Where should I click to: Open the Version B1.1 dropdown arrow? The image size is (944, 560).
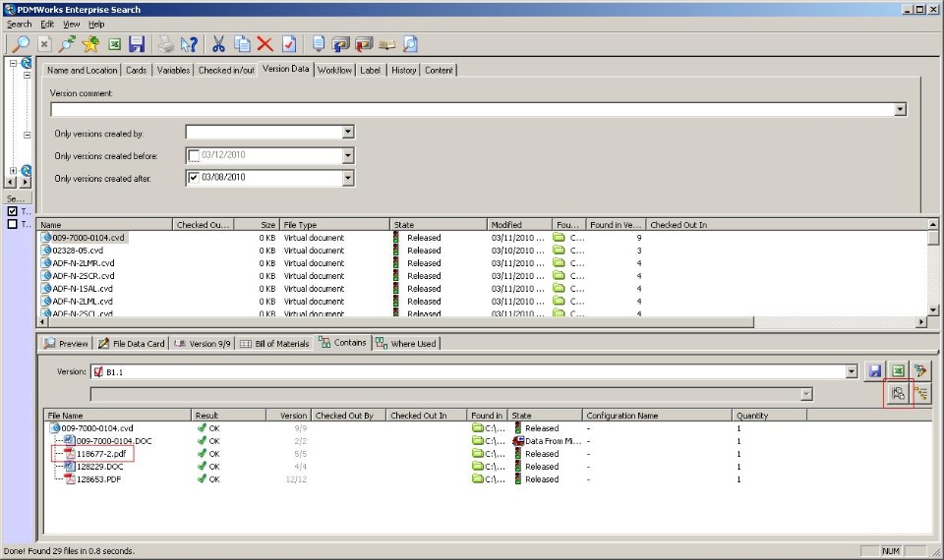852,371
